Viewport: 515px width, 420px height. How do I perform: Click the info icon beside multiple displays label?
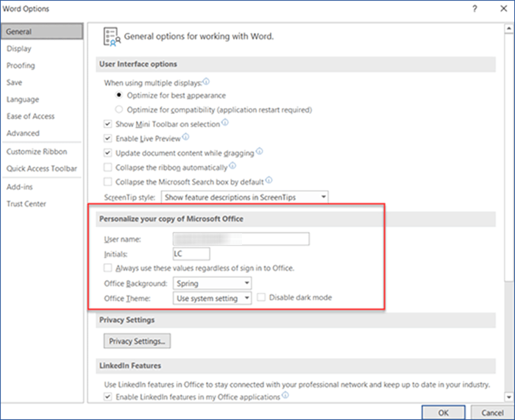(x=206, y=81)
